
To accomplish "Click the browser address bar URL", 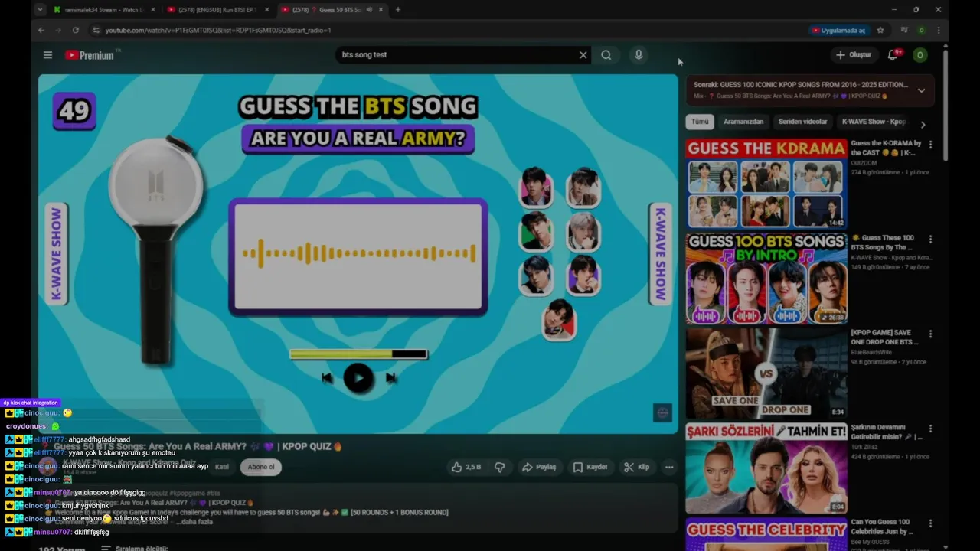I will pyautogui.click(x=218, y=30).
